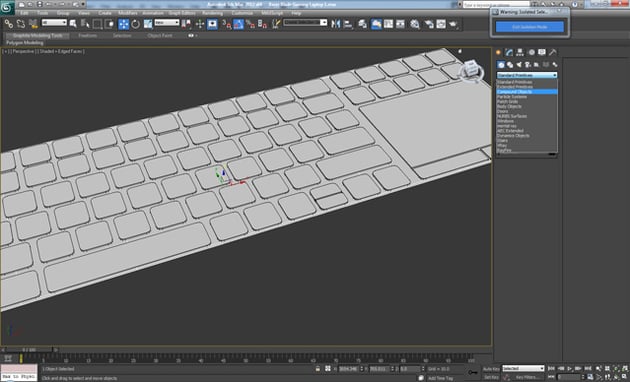The height and width of the screenshot is (382, 630).
Task: Open the named selection sets dropdown
Action: (x=305, y=22)
